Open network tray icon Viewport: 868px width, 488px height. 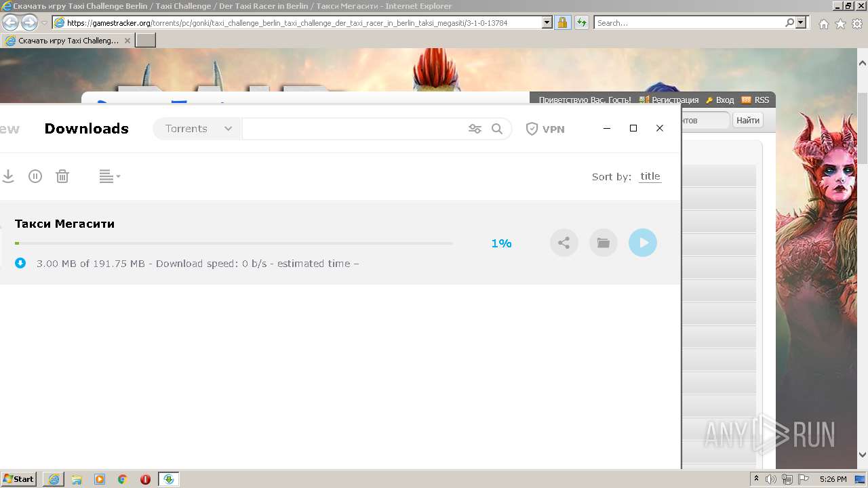point(787,479)
